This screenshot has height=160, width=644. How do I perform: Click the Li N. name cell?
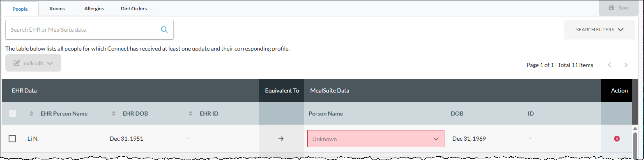33,139
